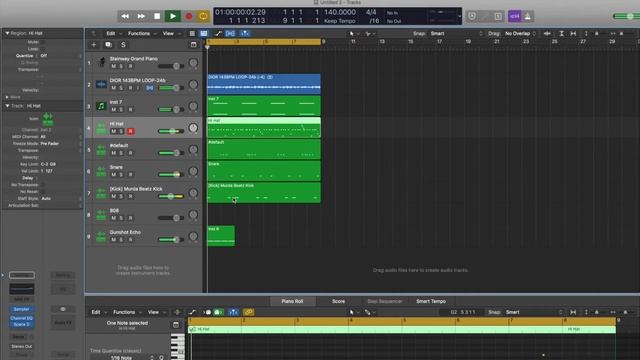The height and width of the screenshot is (360, 640).
Task: Add a new track with plus button
Action: point(94,45)
